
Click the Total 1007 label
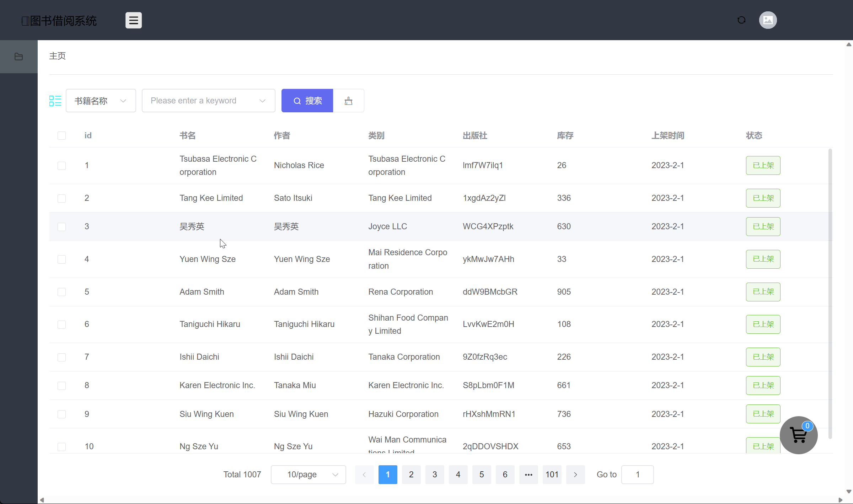[242, 474]
